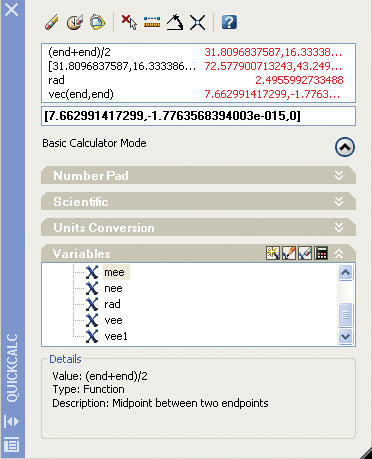Return variable to calculator icon
The width and height of the screenshot is (372, 459).
click(321, 253)
